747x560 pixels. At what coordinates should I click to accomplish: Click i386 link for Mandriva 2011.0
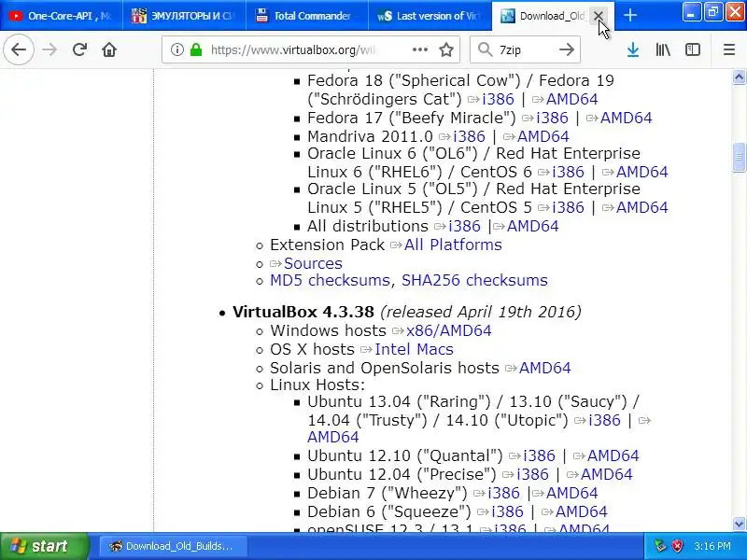[470, 136]
